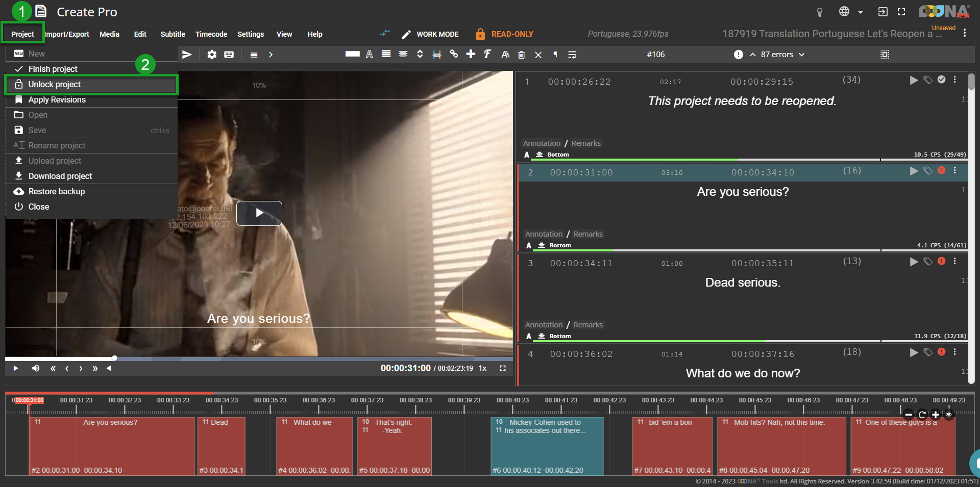This screenshot has height=487, width=980.
Task: Go to next error using down chevron
Action: click(802, 55)
